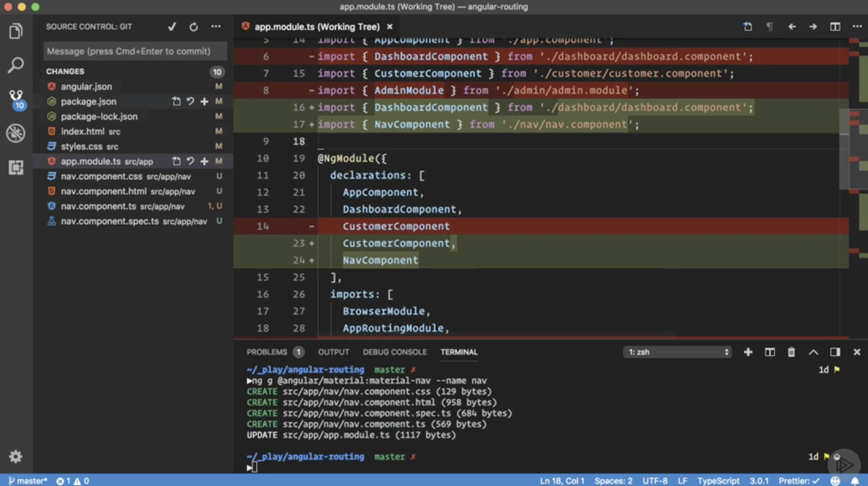
Task: Click the master branch in status bar
Action: [27, 480]
